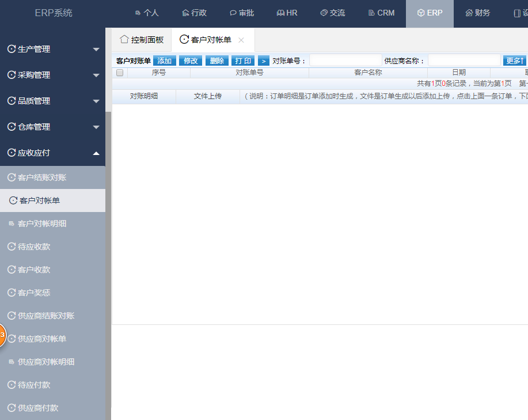Screen dimensions: 528x420
Task: Select the 文件上传 sub-tab
Action: pos(207,96)
